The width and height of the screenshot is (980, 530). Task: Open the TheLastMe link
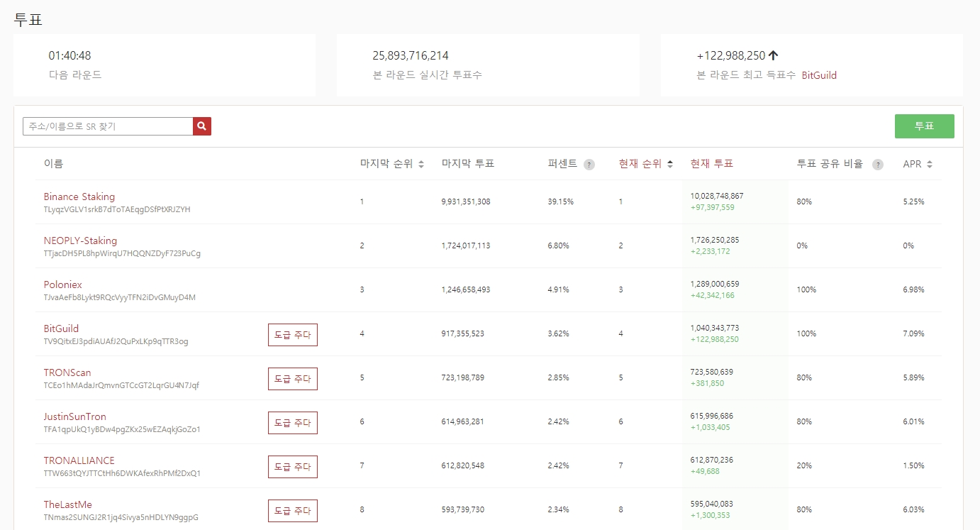[68, 504]
